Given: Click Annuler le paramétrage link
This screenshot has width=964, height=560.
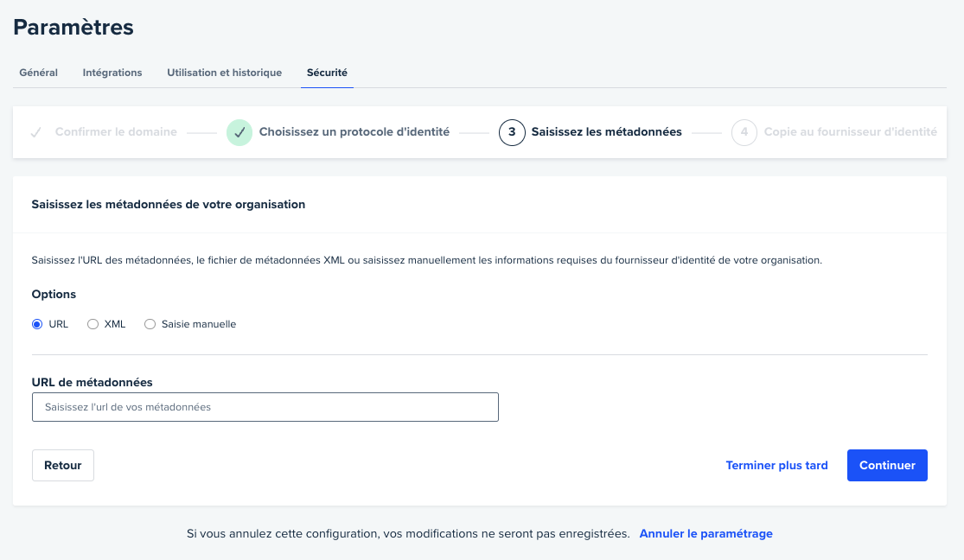Looking at the screenshot, I should pos(705,533).
